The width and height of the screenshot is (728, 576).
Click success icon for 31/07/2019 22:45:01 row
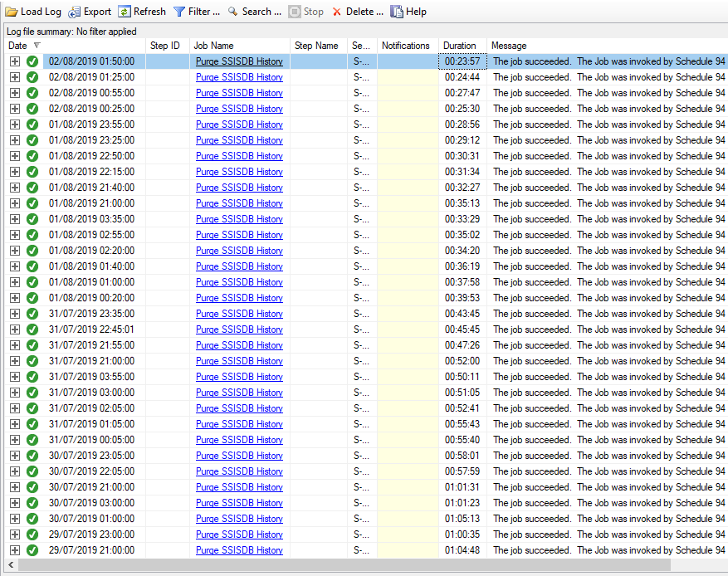tap(32, 329)
